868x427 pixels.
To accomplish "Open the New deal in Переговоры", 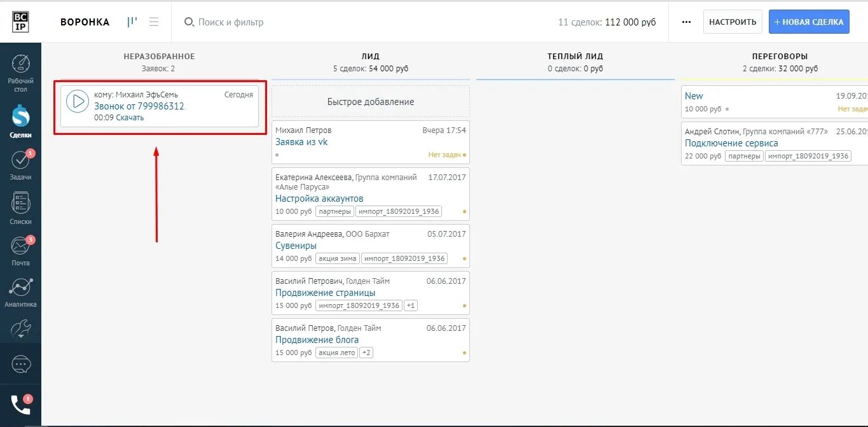I will pos(694,96).
